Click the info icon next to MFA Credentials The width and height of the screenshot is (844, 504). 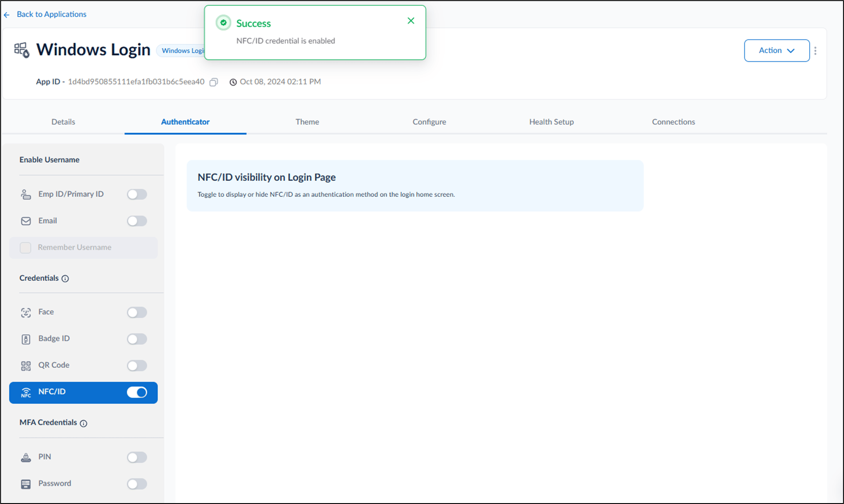pos(84,423)
